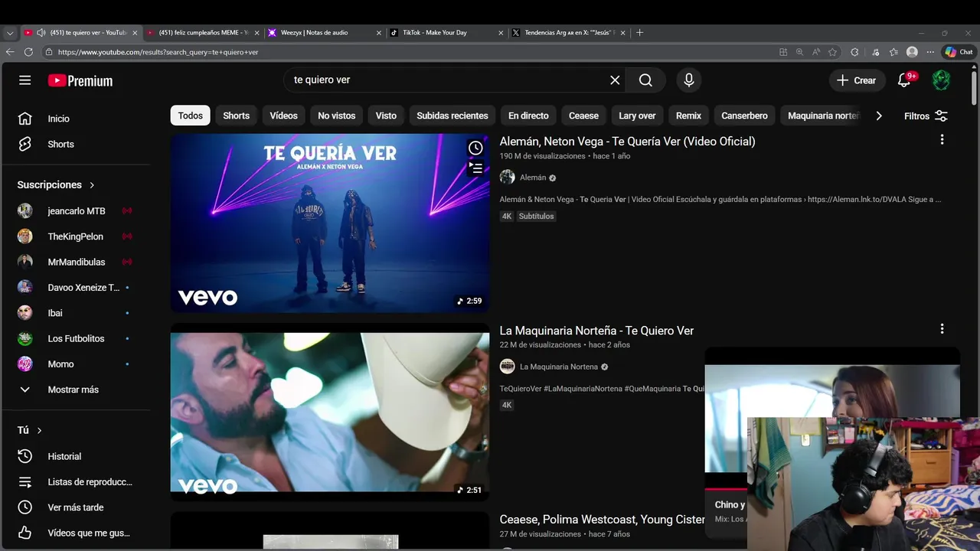Select the Subidas recientes chip
Screen dimensions: 980x551
click(452, 116)
